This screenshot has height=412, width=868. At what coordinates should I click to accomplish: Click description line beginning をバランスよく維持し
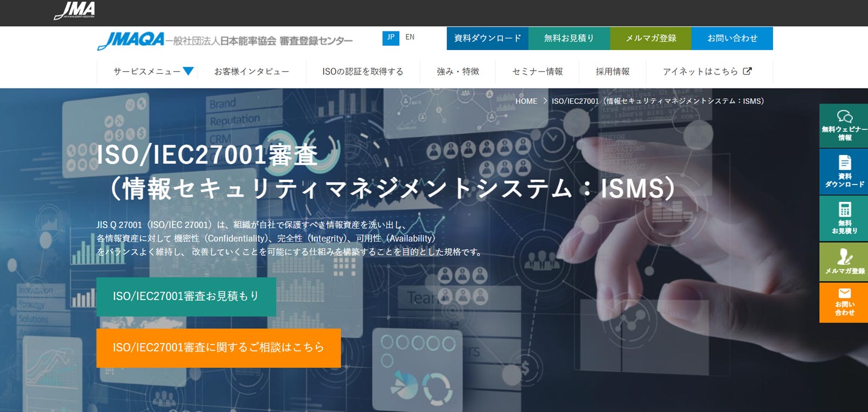[x=290, y=252]
